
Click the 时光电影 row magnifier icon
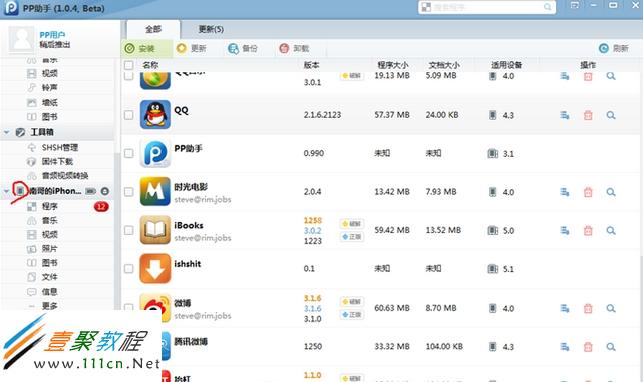[x=611, y=192]
